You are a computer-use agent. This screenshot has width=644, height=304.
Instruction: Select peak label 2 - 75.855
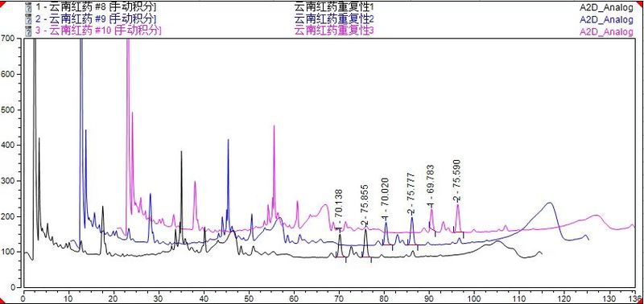[365, 206]
